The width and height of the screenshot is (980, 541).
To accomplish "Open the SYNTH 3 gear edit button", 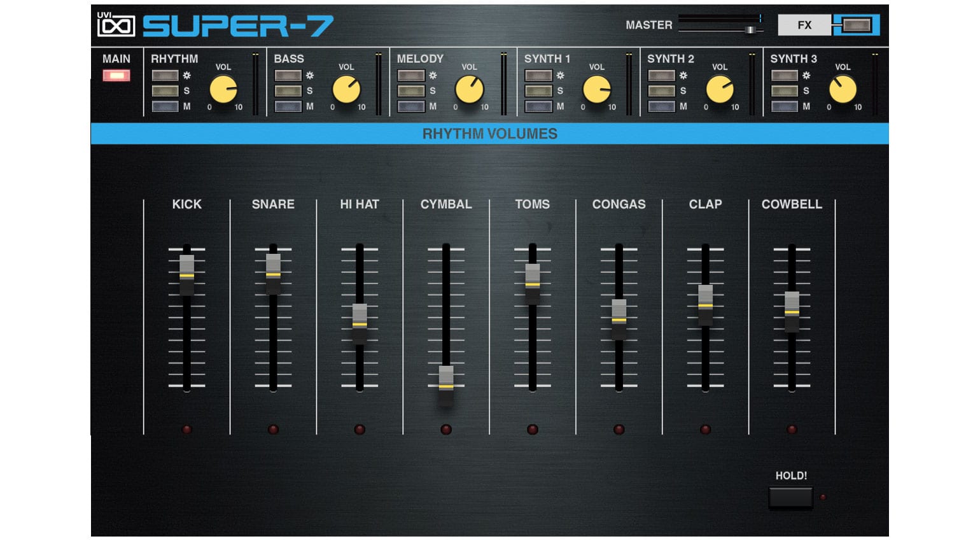I will [785, 76].
